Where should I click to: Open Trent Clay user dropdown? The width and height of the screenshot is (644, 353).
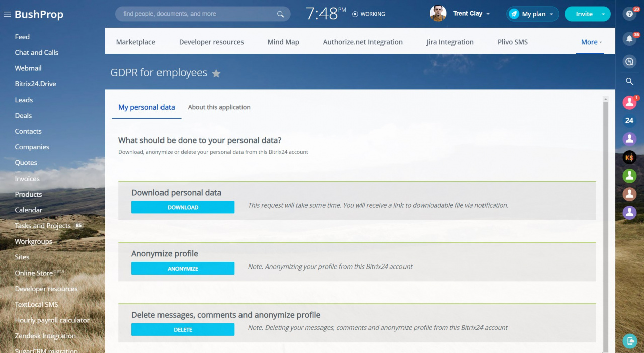click(471, 14)
